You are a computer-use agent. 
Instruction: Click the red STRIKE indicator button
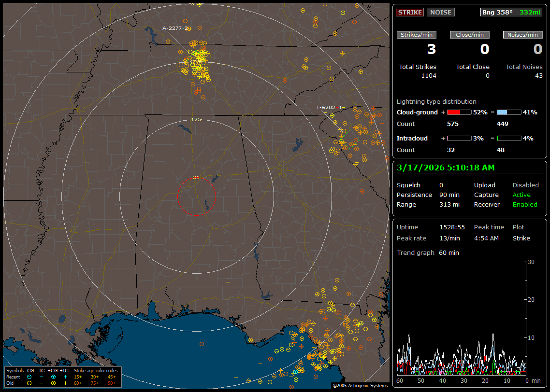(410, 12)
